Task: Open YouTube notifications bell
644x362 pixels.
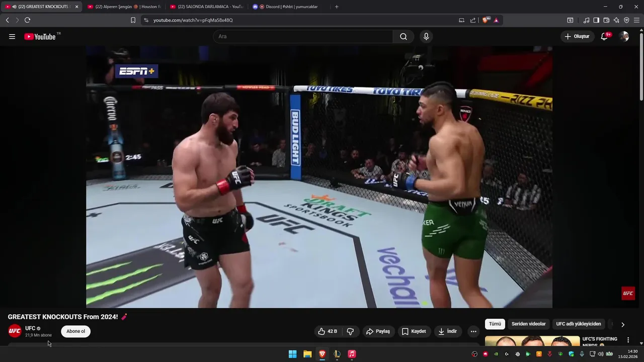Action: [x=604, y=37]
